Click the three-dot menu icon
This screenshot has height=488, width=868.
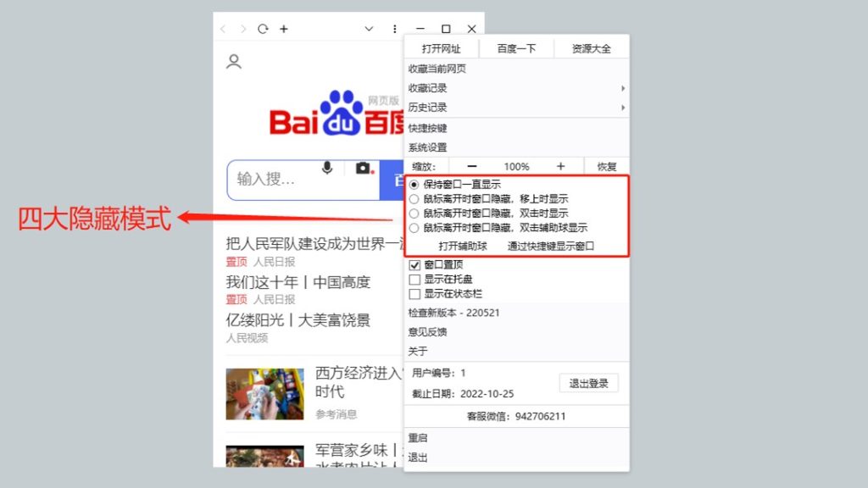coord(395,29)
